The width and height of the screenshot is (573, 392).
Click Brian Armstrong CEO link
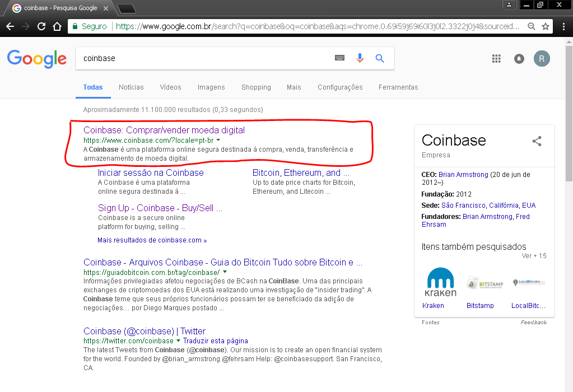point(463,175)
